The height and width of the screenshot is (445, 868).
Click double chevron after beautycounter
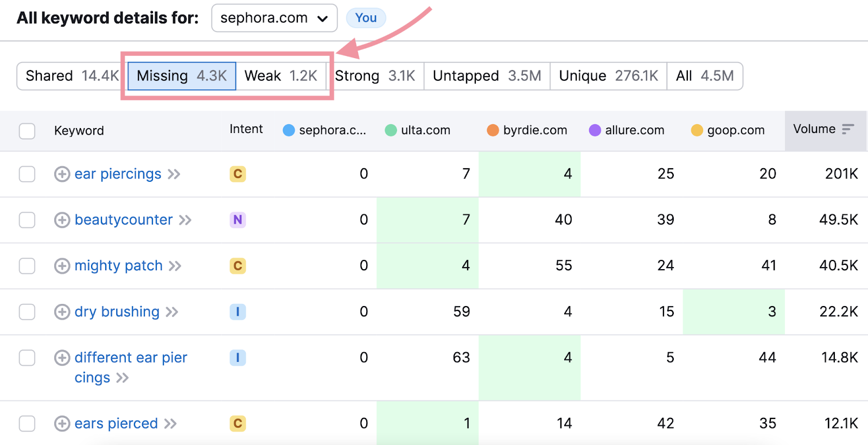pos(185,220)
